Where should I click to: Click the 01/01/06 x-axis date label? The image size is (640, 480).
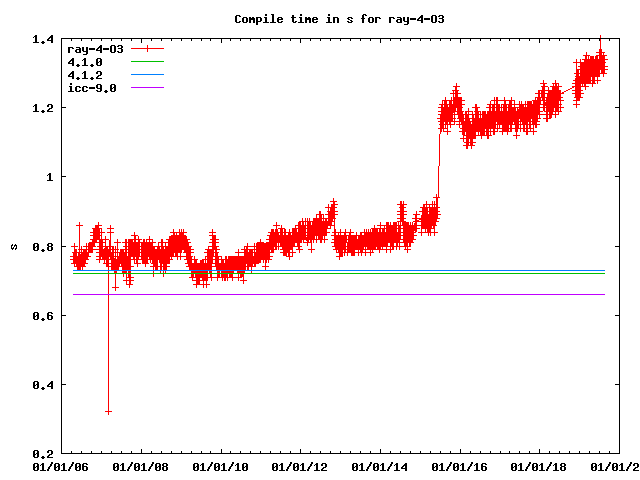(60, 466)
